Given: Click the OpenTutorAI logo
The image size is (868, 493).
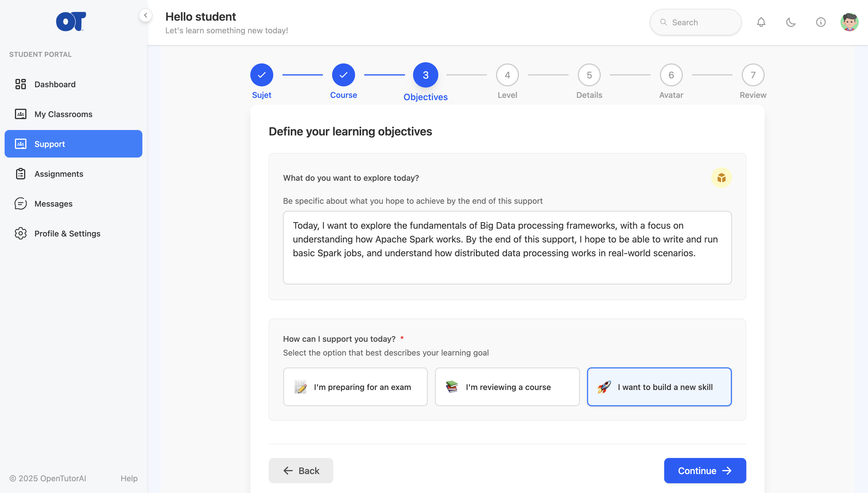Looking at the screenshot, I should point(71,22).
